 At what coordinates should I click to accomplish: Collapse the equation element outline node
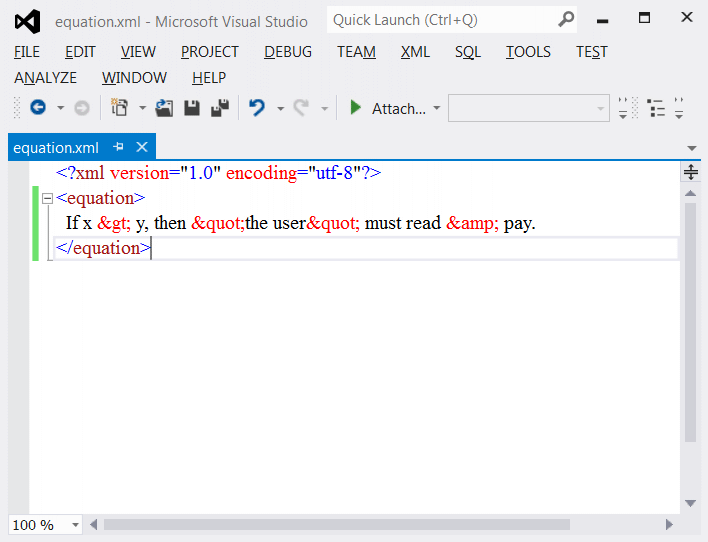click(47, 198)
